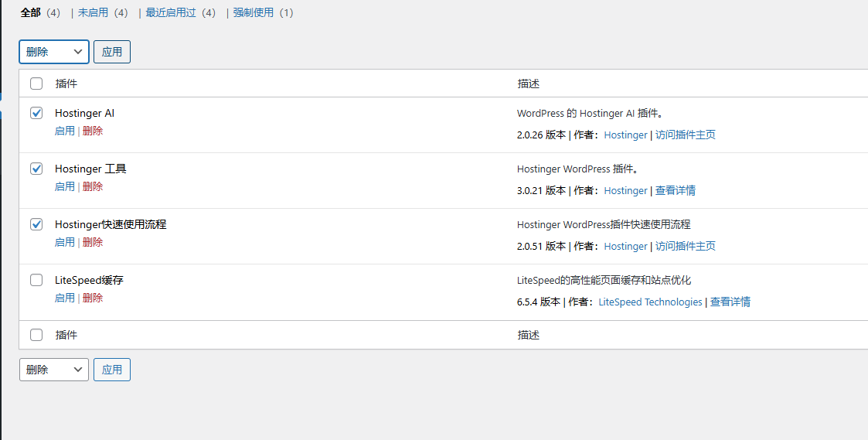Open the top 删除 bulk action dropdown
This screenshot has width=868, height=440.
pyautogui.click(x=53, y=52)
